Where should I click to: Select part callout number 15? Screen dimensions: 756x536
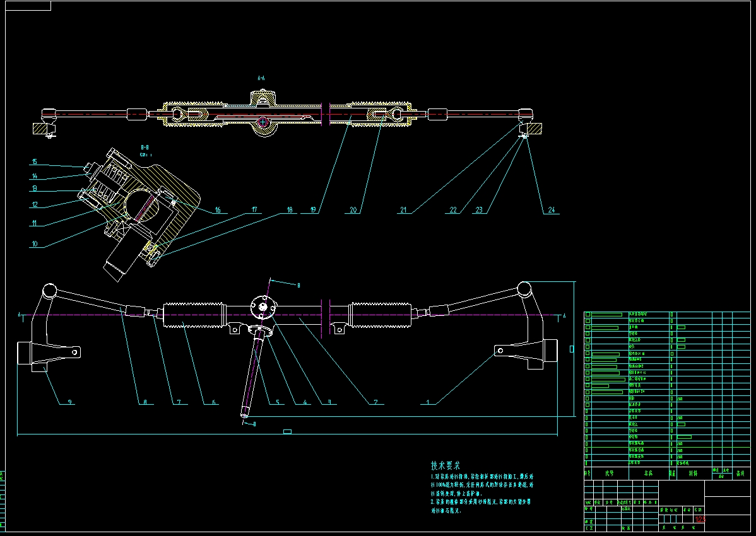click(x=35, y=162)
